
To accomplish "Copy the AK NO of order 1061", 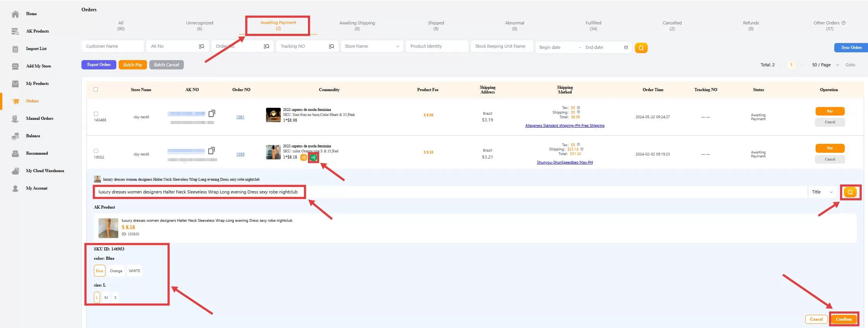I will point(212,113).
